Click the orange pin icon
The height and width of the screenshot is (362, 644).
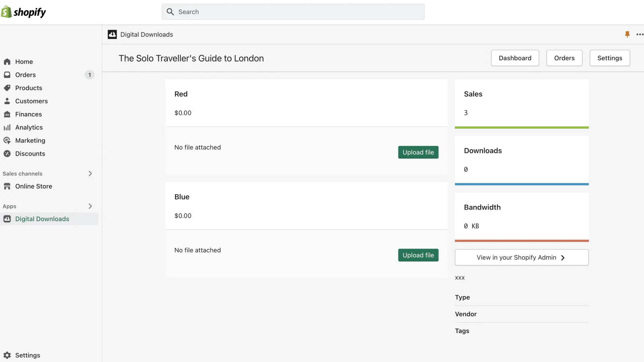coord(627,35)
